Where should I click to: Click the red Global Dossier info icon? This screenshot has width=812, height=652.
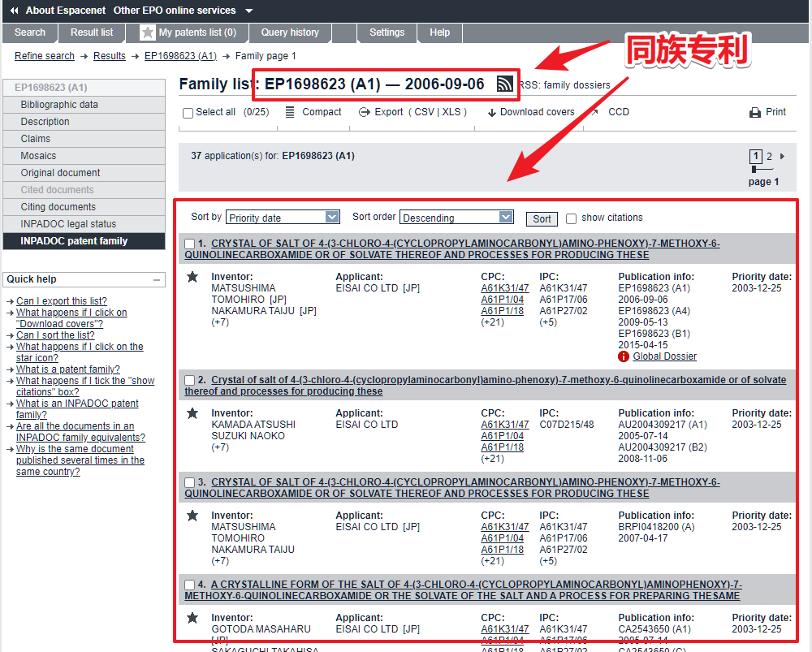tap(624, 356)
